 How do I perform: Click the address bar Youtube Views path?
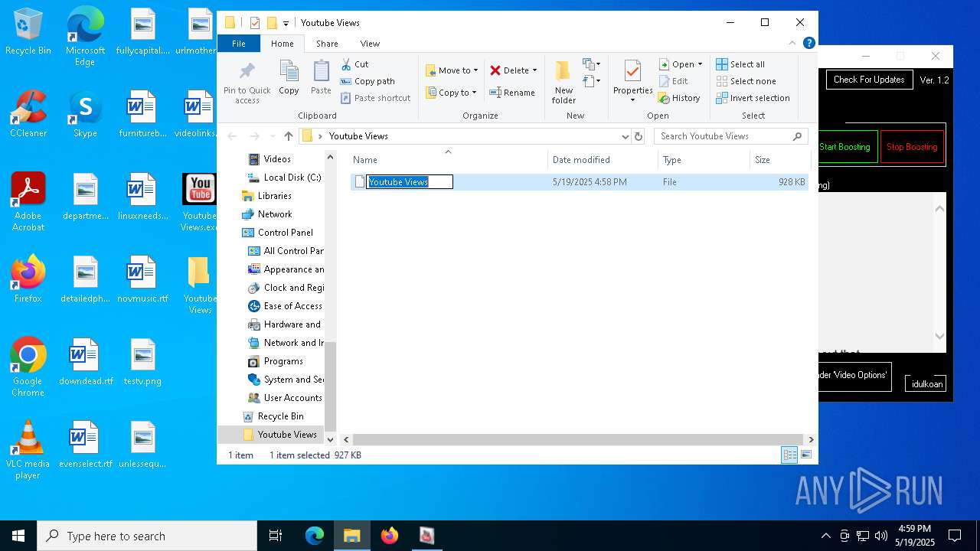point(358,136)
